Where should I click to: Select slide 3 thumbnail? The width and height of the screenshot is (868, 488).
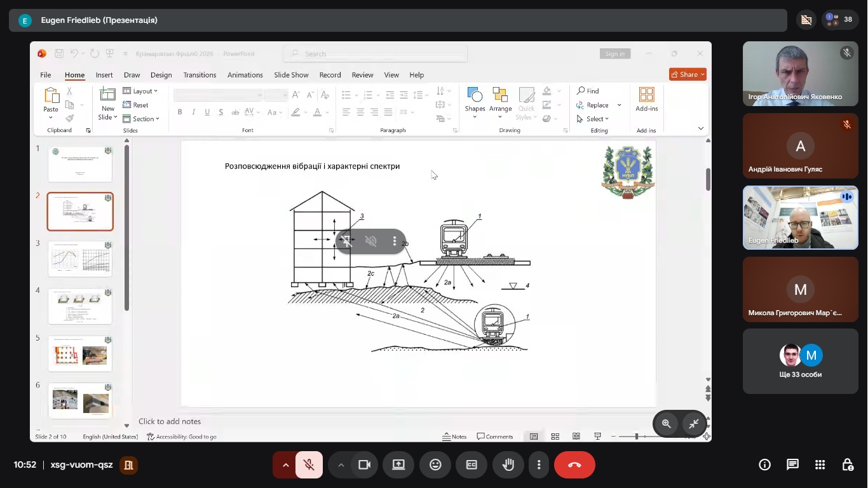[80, 259]
